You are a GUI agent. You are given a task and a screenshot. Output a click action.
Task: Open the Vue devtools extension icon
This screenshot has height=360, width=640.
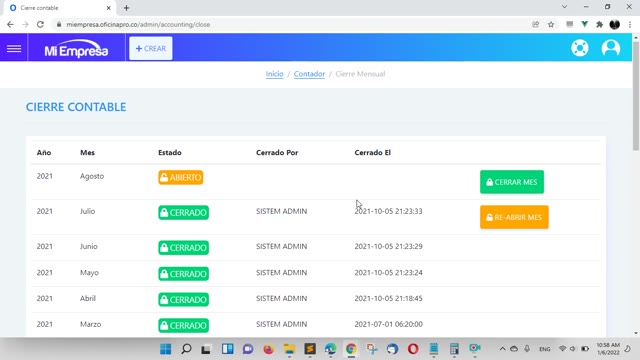point(584,24)
